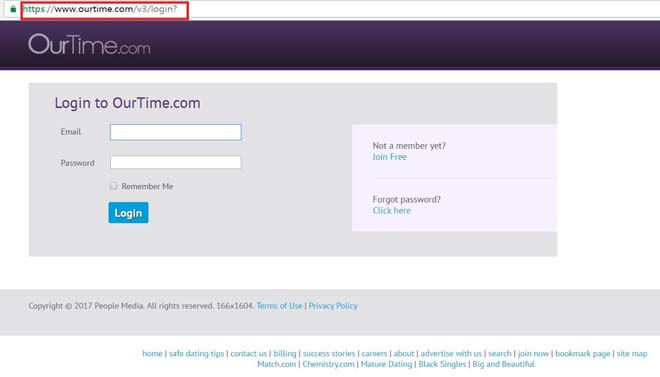660x377 pixels.
Task: Open the Privacy Policy link
Action: pyautogui.click(x=333, y=306)
